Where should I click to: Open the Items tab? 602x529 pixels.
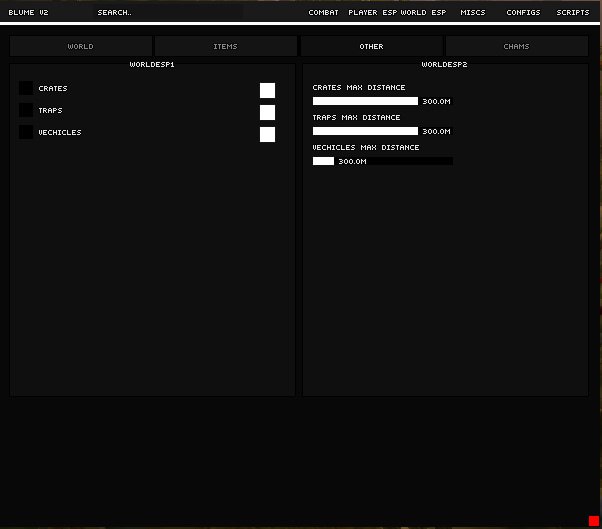click(226, 46)
